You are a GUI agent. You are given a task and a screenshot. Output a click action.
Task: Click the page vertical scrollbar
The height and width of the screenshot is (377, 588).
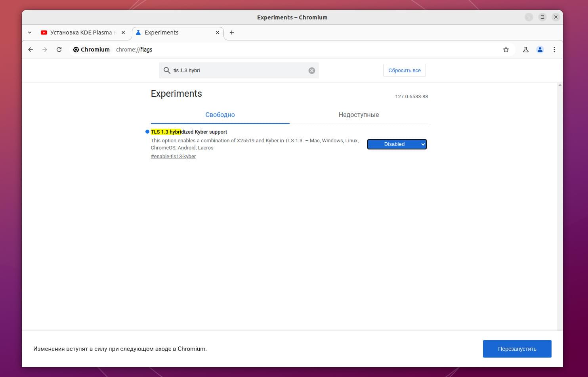(x=560, y=206)
